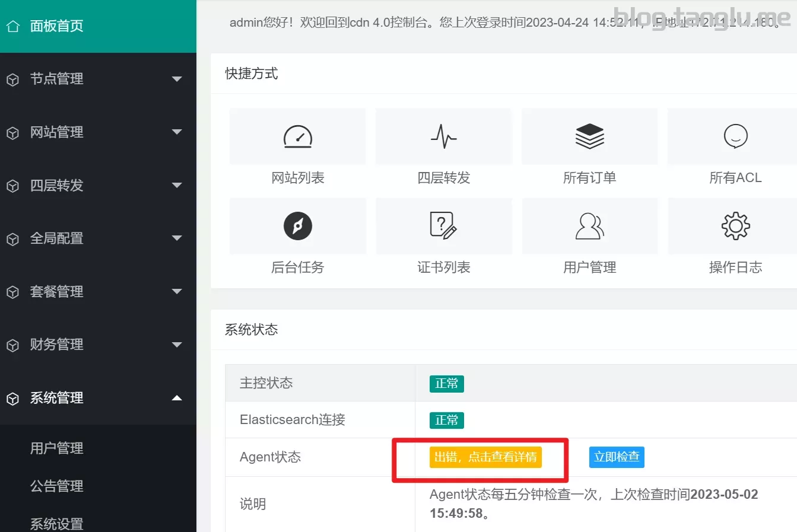Click 出错，点击查看详情 for Agent status
Screen dimensions: 797x532
coord(484,457)
